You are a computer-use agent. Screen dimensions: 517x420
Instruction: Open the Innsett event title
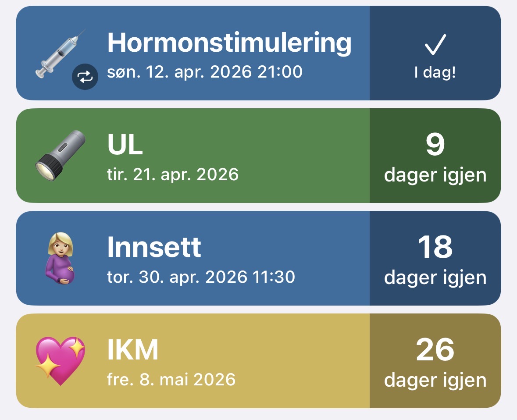pos(154,247)
